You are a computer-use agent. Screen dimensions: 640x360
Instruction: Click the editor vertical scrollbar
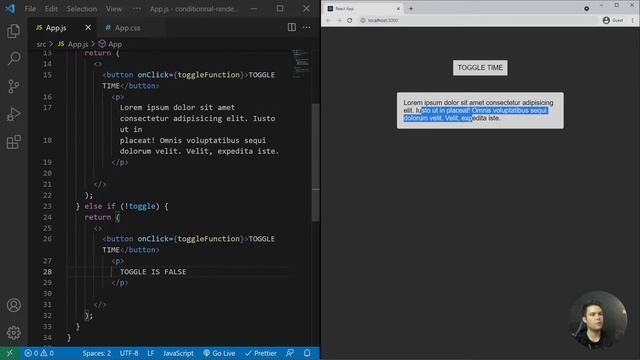click(x=316, y=163)
